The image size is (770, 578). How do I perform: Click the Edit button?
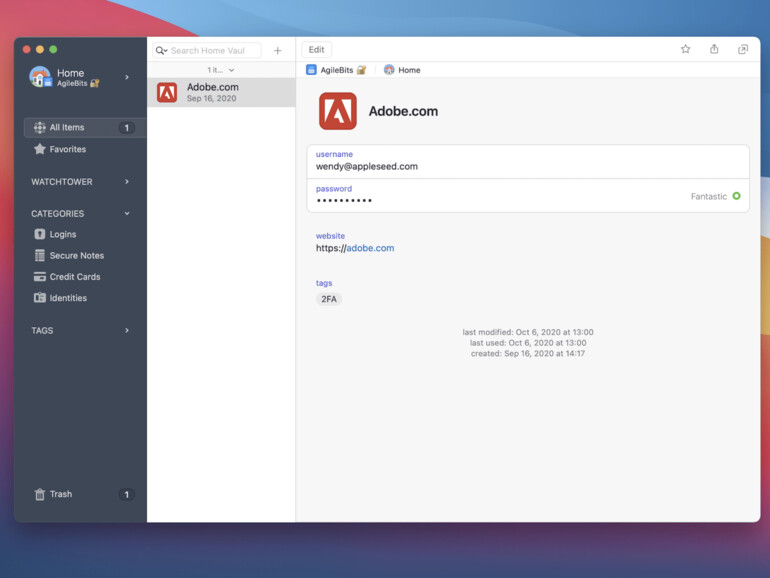[x=316, y=50]
